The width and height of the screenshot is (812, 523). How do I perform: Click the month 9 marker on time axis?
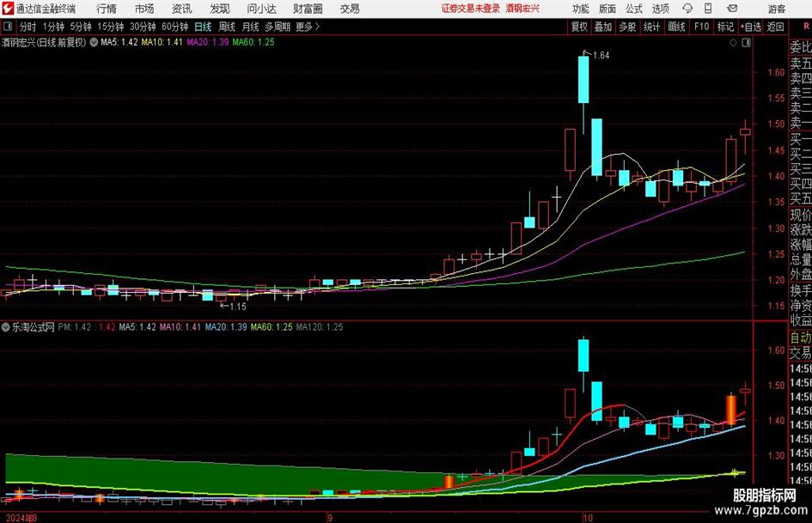[329, 518]
